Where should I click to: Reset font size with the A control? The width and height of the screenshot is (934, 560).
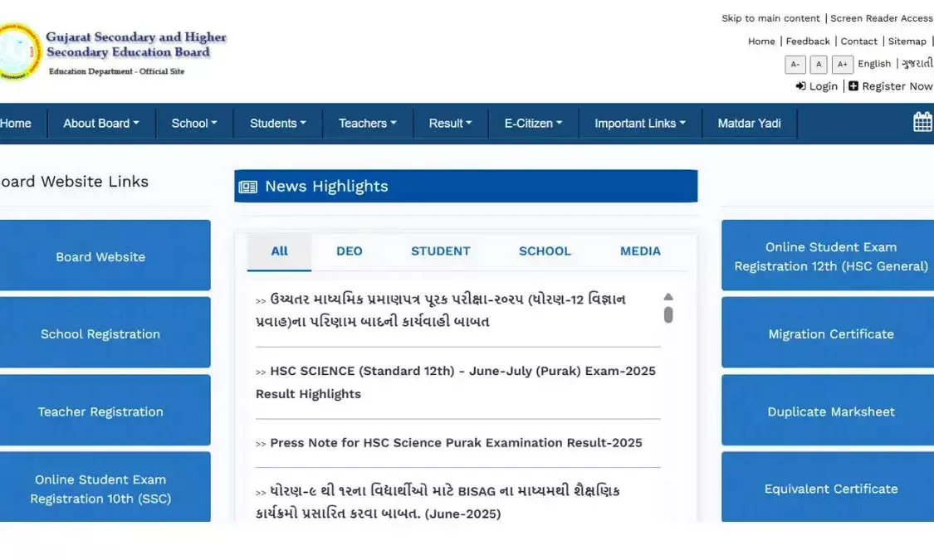(819, 64)
